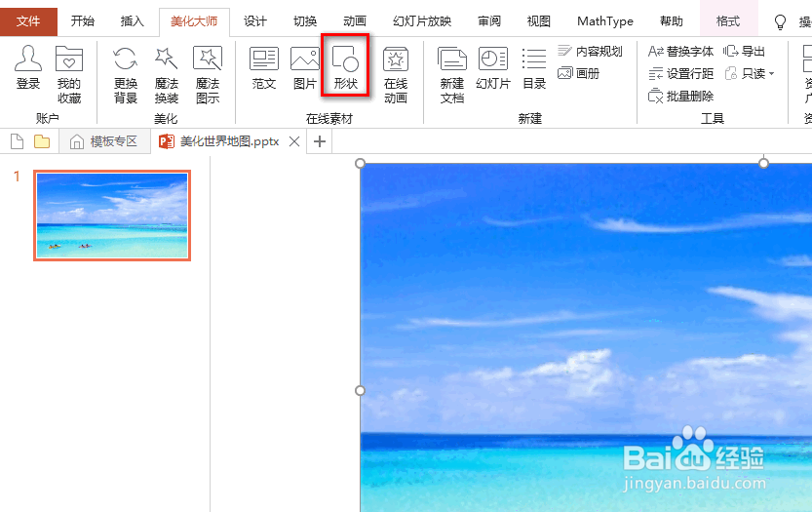
Task: Open 视图 ribbon tab
Action: (x=538, y=21)
